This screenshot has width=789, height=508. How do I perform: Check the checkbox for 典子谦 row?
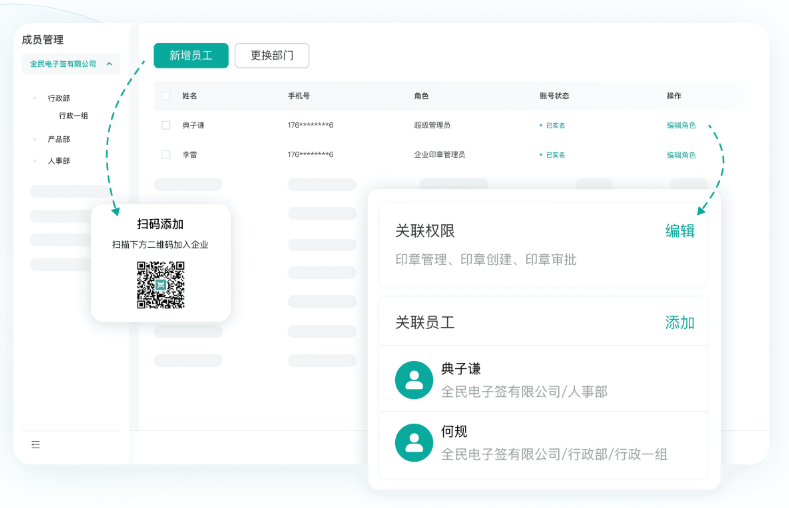point(166,125)
